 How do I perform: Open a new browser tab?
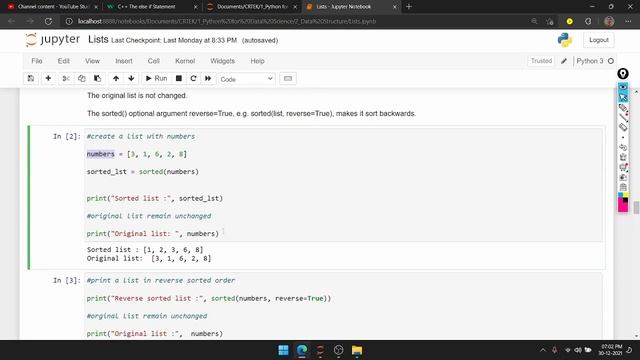tap(409, 7)
